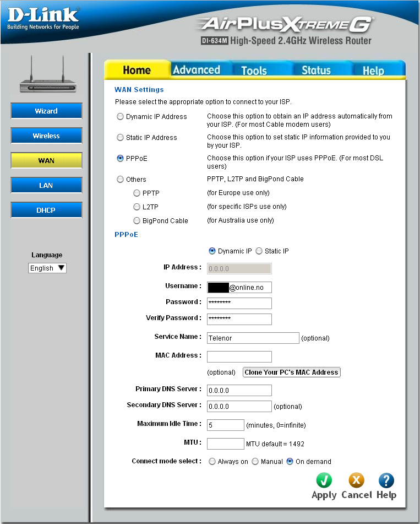Image resolution: width=420 pixels, height=524 pixels.
Task: Click the blue Help question mark icon
Action: [386, 480]
